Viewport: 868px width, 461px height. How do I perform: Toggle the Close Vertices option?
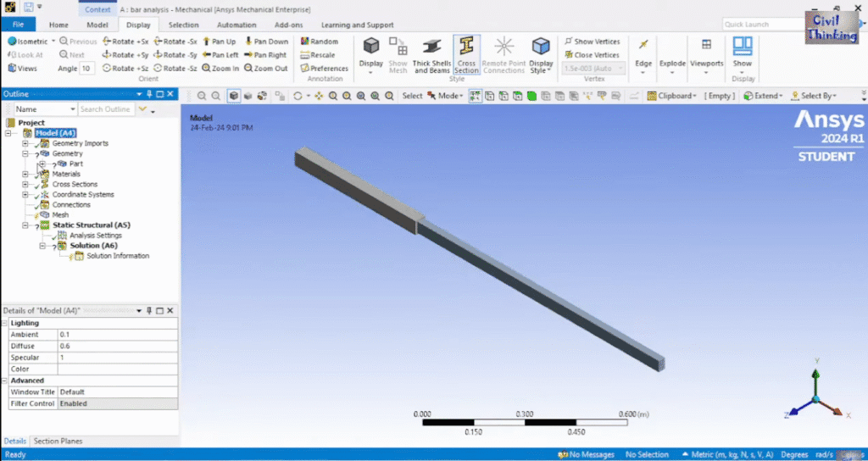592,55
